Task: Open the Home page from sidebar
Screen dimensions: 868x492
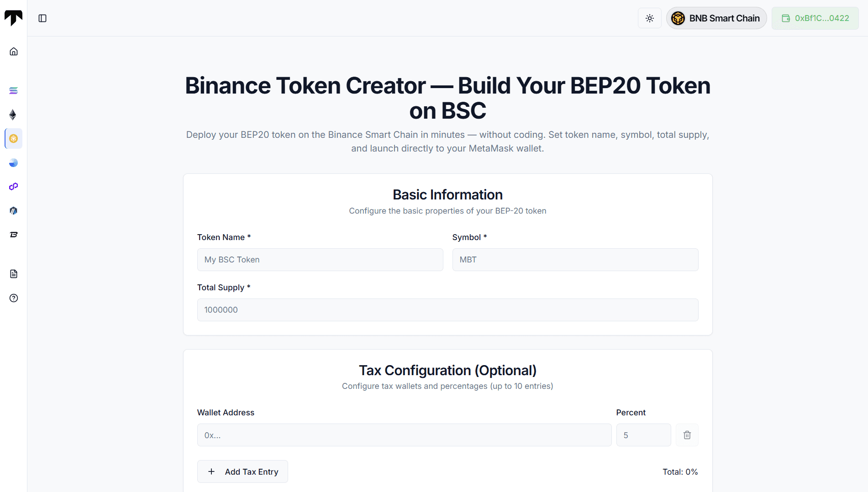Action: click(x=14, y=52)
